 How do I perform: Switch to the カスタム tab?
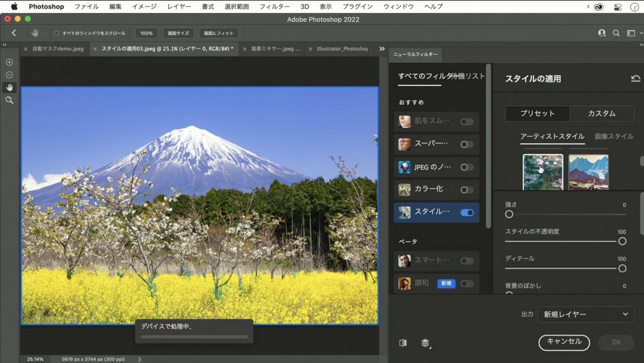(x=602, y=114)
